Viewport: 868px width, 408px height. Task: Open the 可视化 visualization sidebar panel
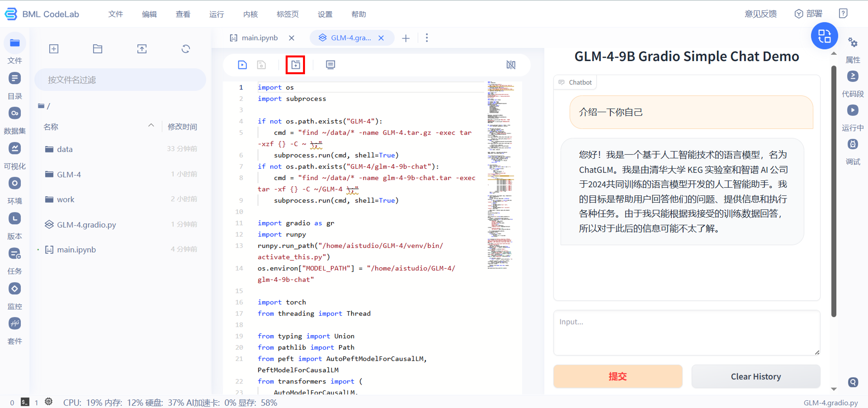point(14,156)
